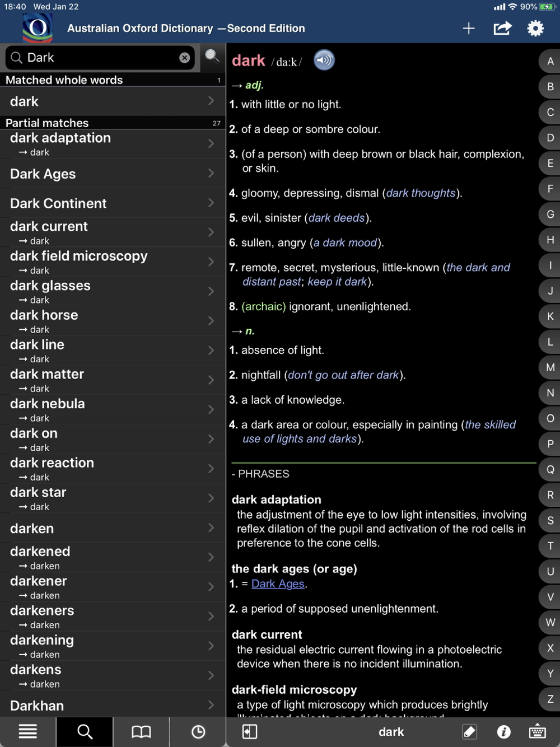Select dark on in partial matches

(x=112, y=439)
